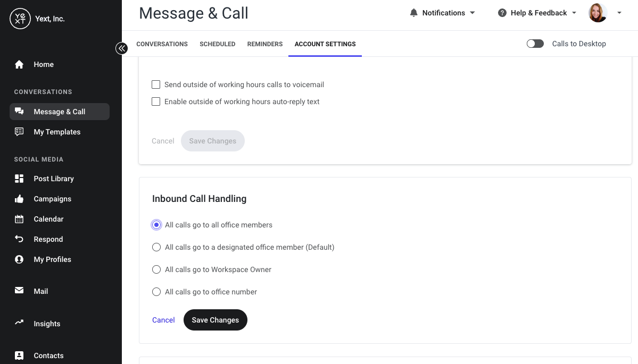Expand the Notifications dropdown
Viewport: 638px width, 364px height.
pos(443,13)
